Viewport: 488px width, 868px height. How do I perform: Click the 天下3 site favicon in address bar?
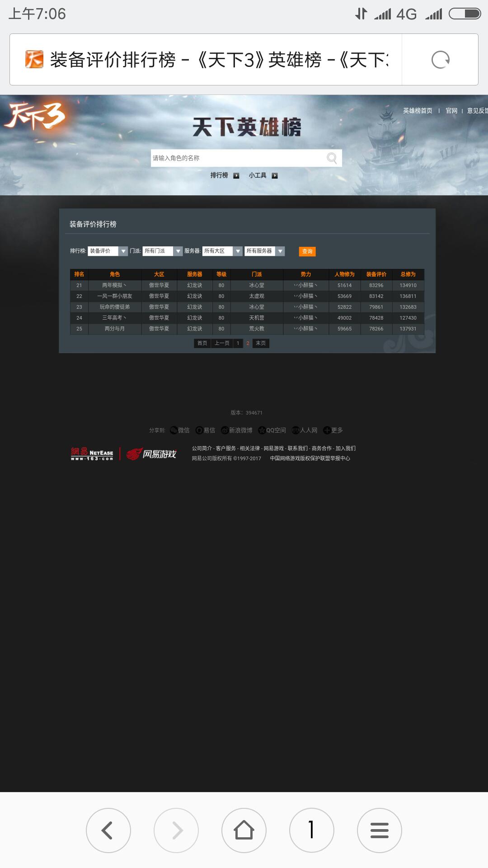pyautogui.click(x=34, y=59)
